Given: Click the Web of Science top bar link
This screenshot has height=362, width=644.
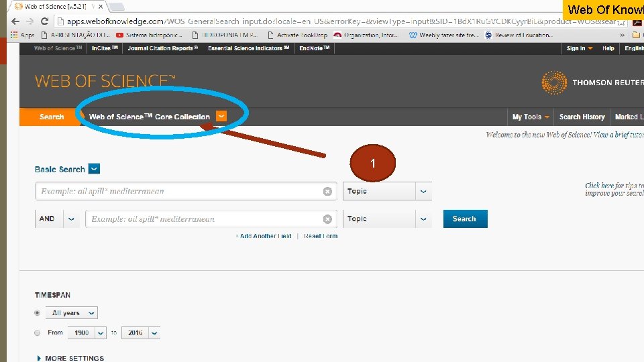Looking at the screenshot, I should click(58, 48).
